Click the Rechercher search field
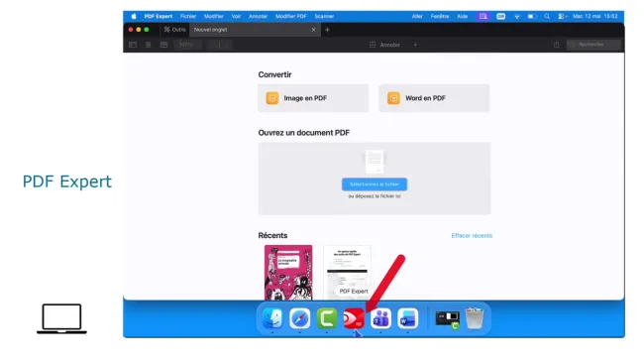This screenshot has height=363, width=644. 593,45
